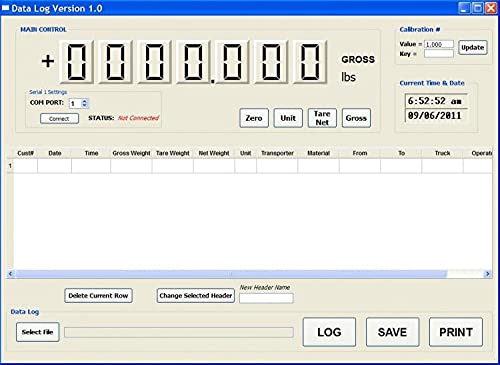The width and height of the screenshot is (500, 365).
Task: Select the Transporter column header
Action: [277, 153]
